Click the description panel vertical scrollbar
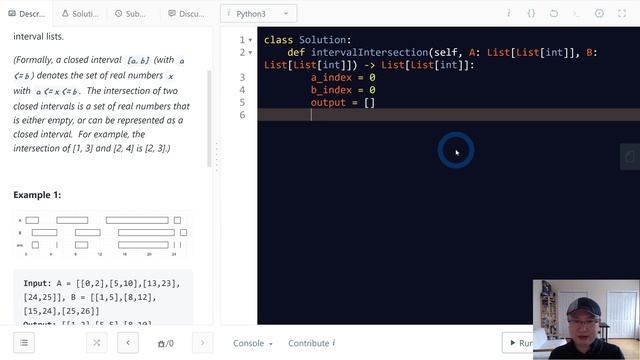This screenshot has width=640, height=360. (209, 118)
